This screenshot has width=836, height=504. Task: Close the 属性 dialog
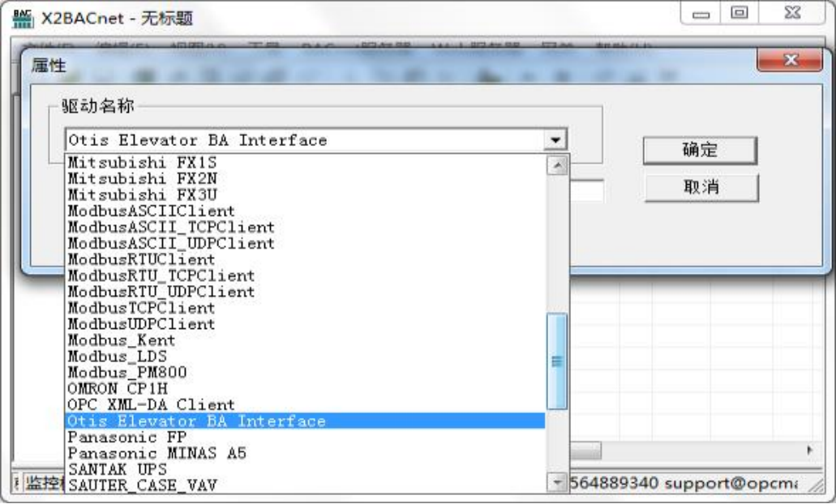790,60
